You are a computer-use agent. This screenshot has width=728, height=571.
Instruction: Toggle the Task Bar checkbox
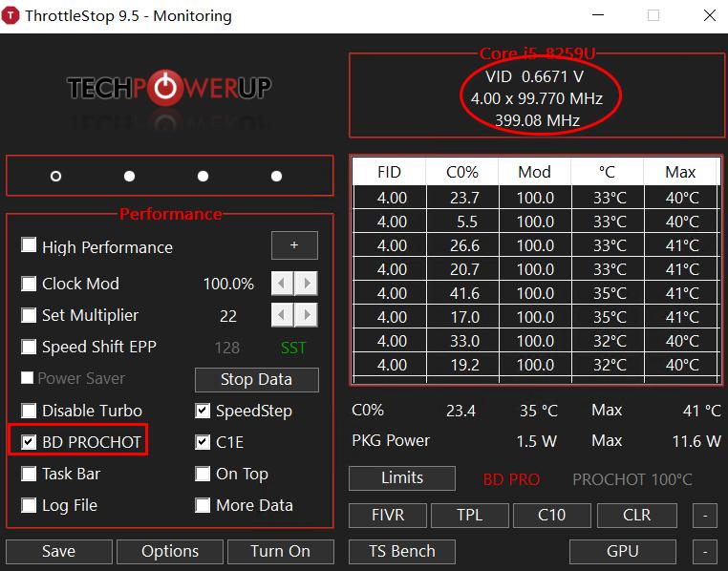tap(29, 474)
